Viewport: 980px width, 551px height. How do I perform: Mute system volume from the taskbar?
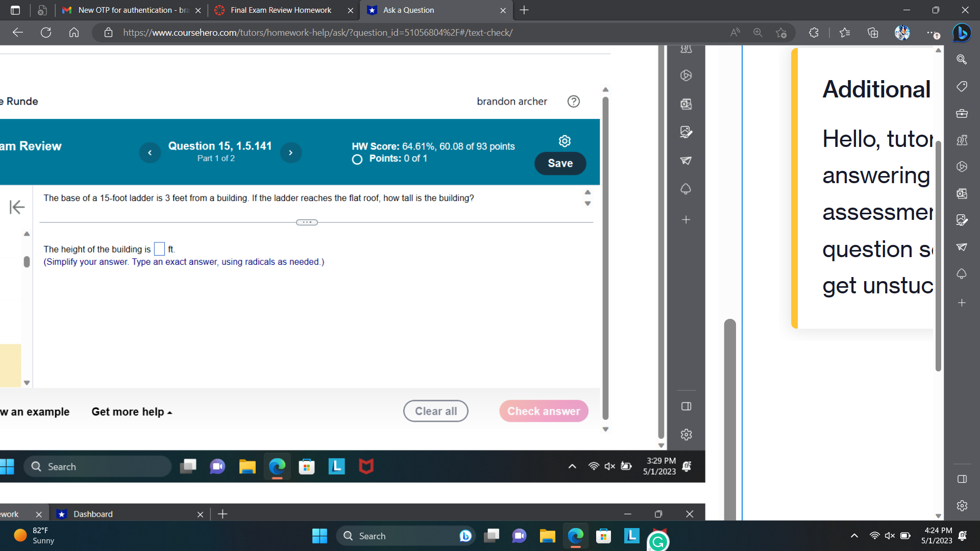tap(890, 536)
